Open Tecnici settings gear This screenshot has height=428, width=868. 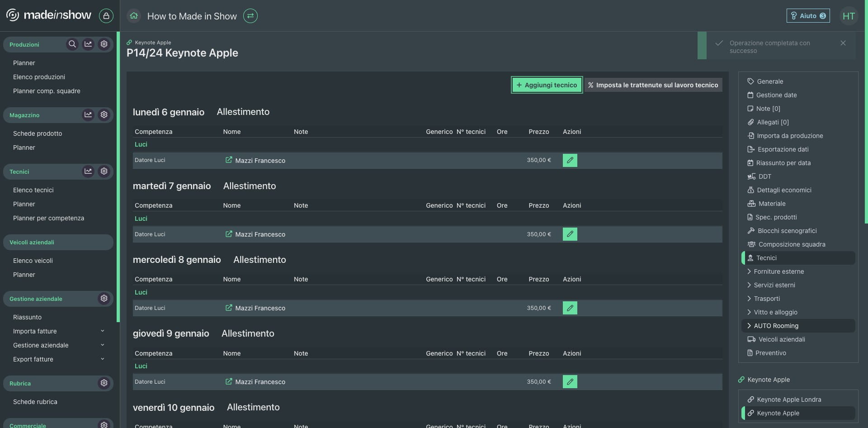(104, 171)
